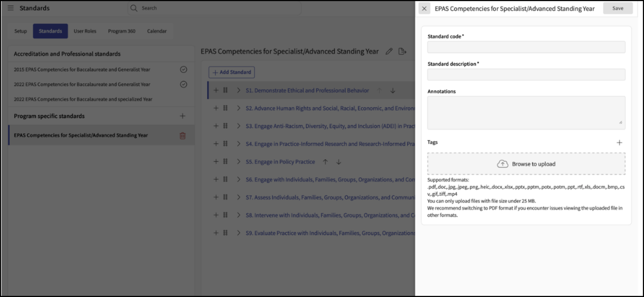The image size is (644, 297).
Task: Move S1 standard down with arrow
Action: coord(393,91)
